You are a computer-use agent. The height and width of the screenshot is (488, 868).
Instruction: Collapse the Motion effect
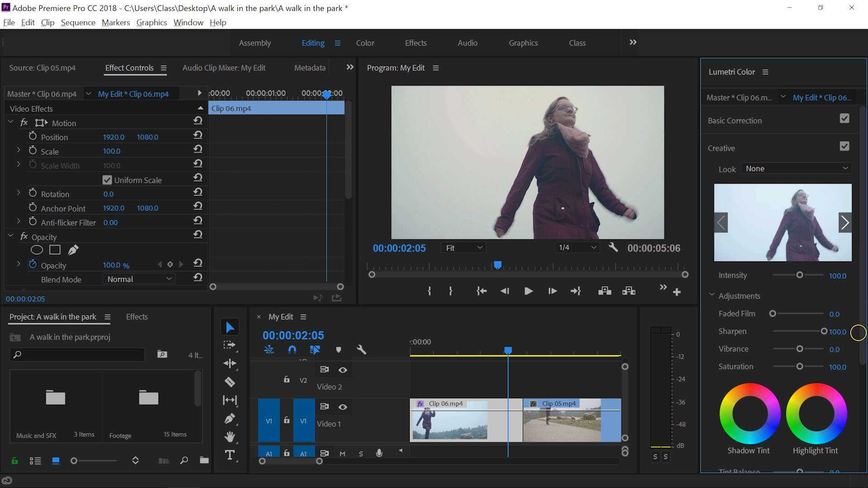click(11, 122)
